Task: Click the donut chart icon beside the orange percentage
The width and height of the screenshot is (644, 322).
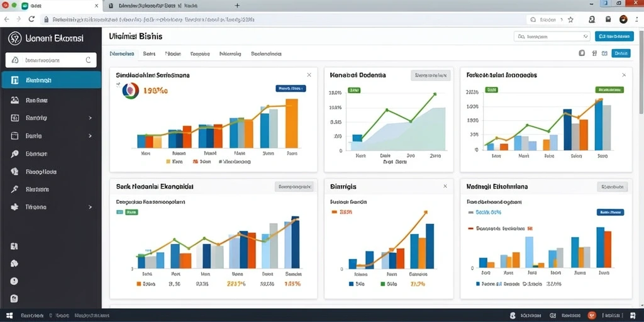Action: 130,90
